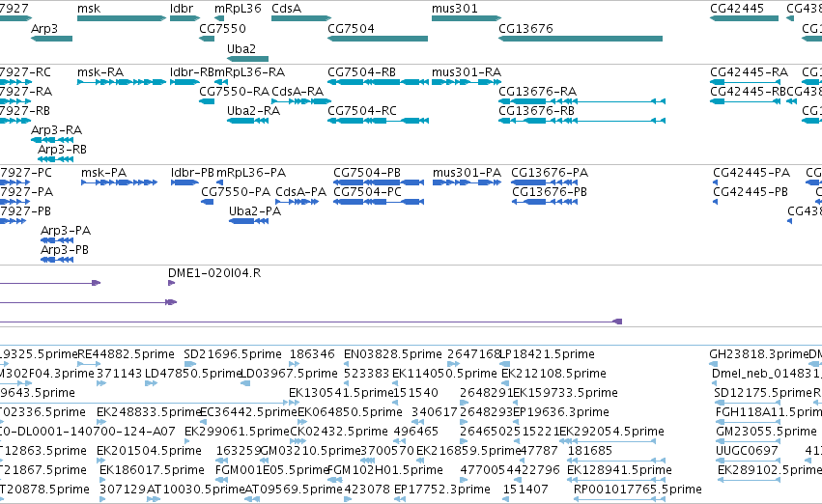Select transcript CG7550-RA
The width and height of the screenshot is (822, 504).
click(207, 101)
